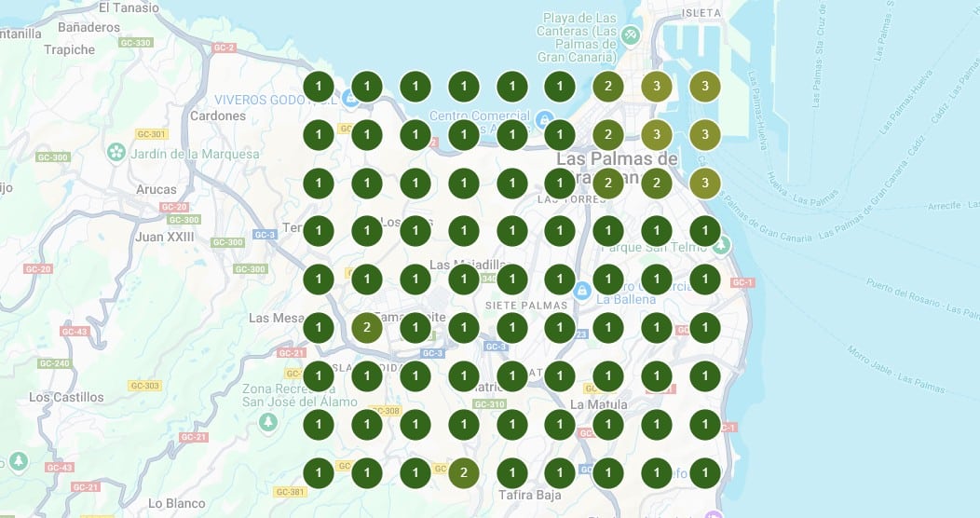Click the Jardín de la Marquesa garden icon

(x=116, y=152)
